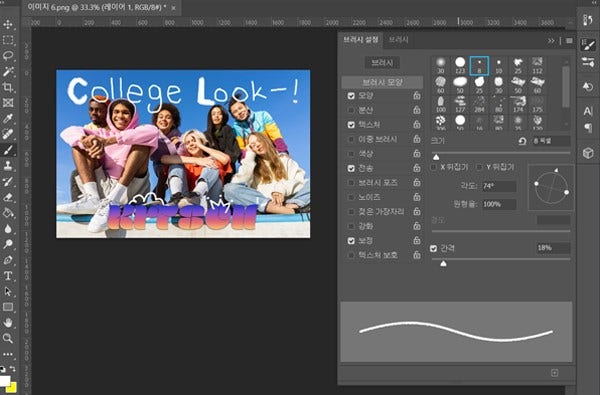600x395 pixels.
Task: Enable the 분산 option
Action: [x=351, y=110]
